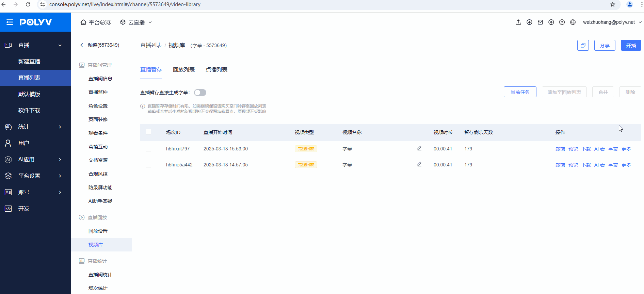Viewport: 644px width, 294px height.
Task: Expand the 平台设置 sidebar section
Action: [35, 176]
